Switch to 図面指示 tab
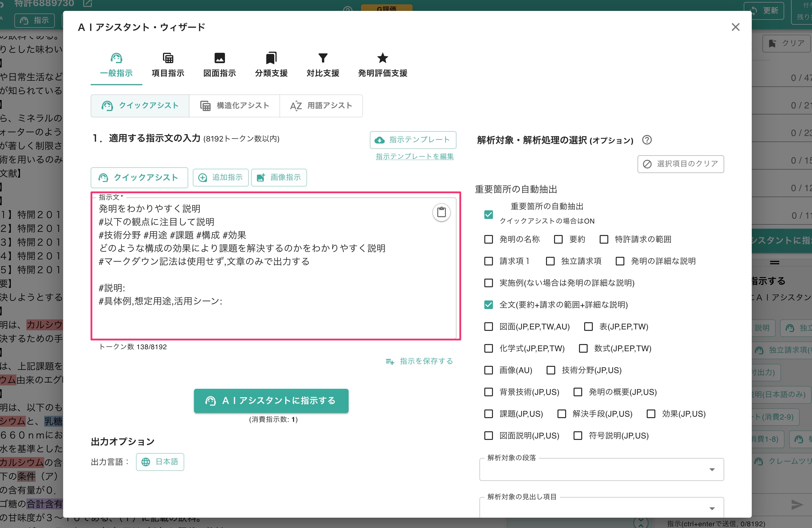The height and width of the screenshot is (528, 812). point(220,65)
